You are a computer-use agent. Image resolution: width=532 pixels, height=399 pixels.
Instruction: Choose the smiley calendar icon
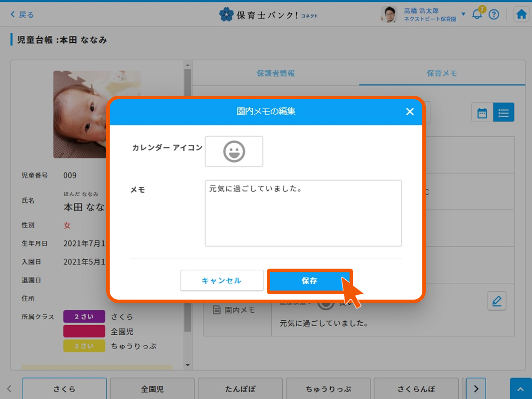pos(234,151)
